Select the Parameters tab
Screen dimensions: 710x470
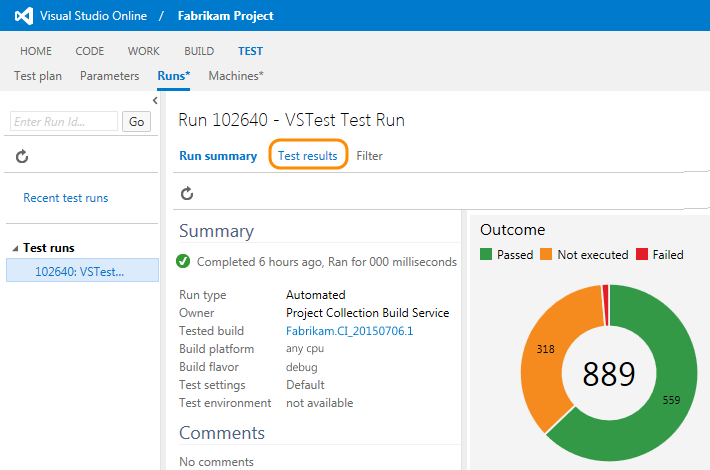click(109, 76)
